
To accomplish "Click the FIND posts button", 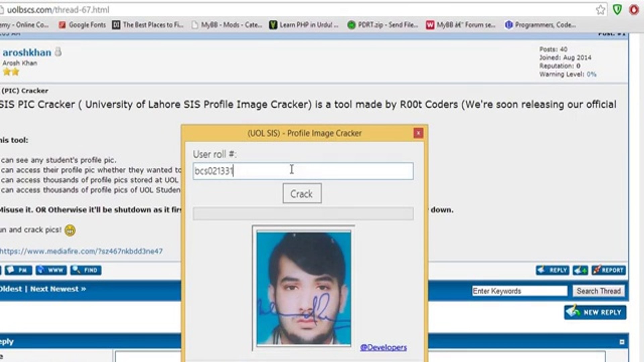I will click(x=86, y=270).
